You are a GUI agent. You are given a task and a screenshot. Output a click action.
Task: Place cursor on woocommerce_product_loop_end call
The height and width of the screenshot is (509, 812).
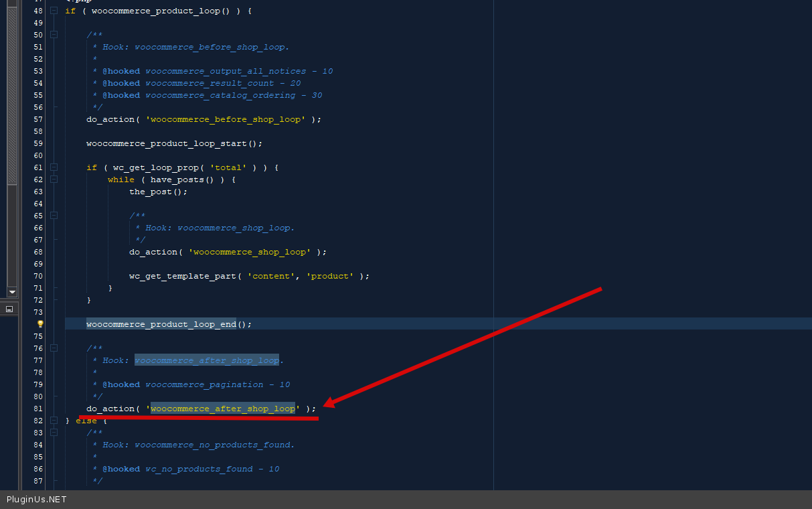point(161,324)
